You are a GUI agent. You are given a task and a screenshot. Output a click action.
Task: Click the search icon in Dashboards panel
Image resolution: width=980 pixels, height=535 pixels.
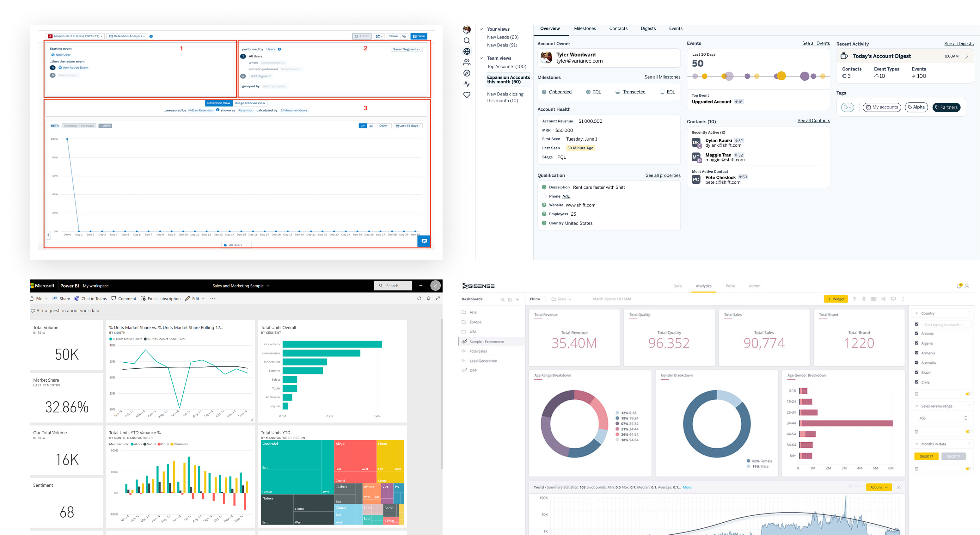pos(503,300)
